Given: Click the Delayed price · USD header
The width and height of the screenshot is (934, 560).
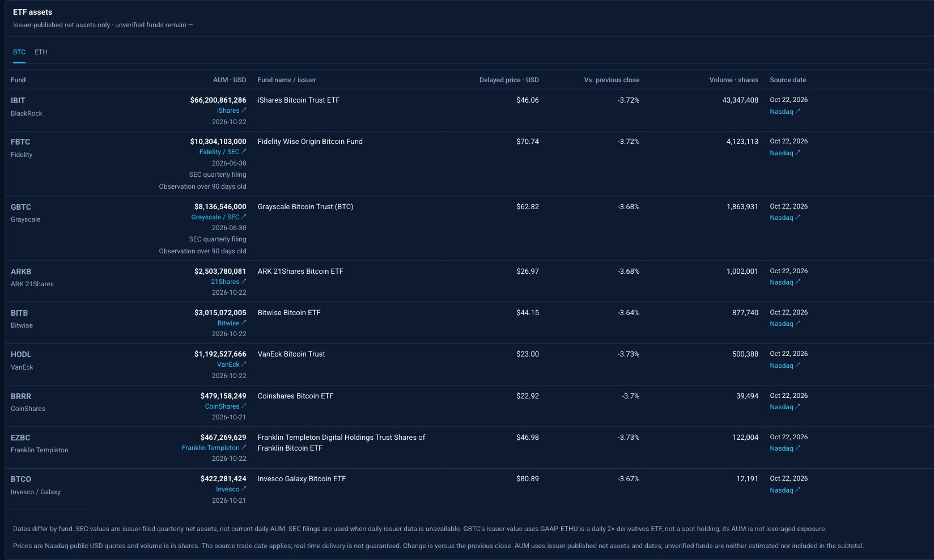Looking at the screenshot, I should point(509,80).
